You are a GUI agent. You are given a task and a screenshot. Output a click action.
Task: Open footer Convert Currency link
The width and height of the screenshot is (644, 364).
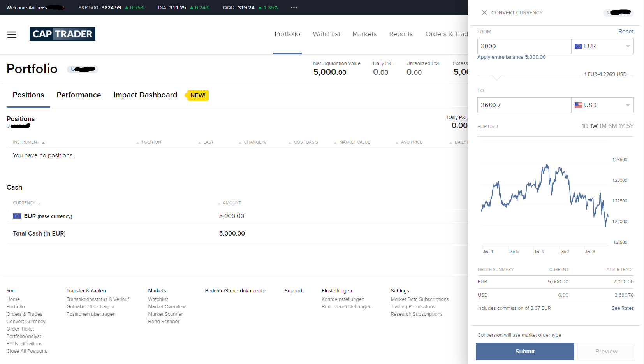26,322
